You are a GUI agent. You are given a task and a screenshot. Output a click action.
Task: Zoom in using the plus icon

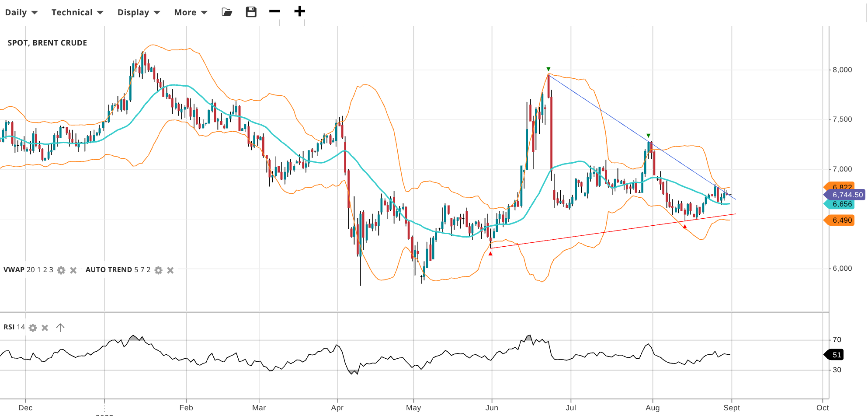299,11
